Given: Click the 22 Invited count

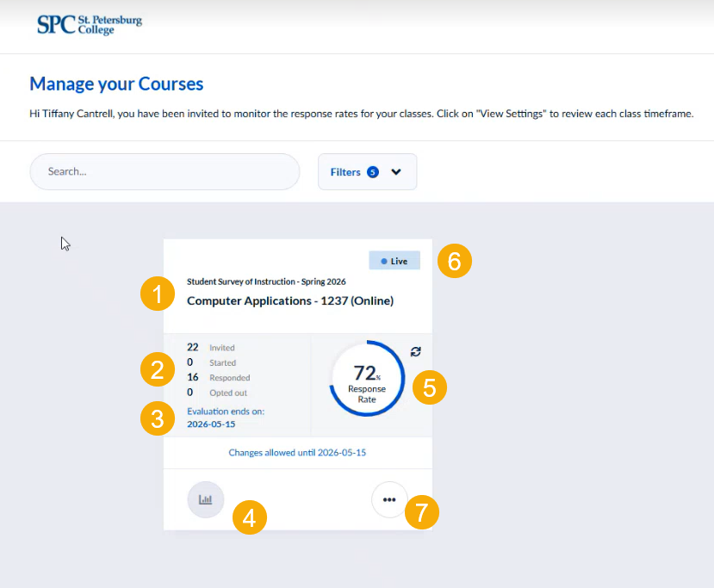Looking at the screenshot, I should point(211,347).
